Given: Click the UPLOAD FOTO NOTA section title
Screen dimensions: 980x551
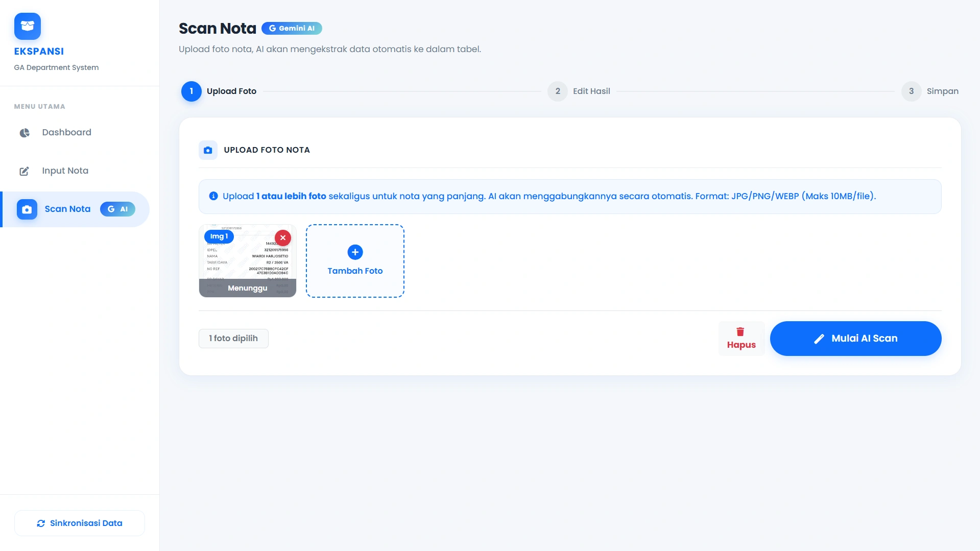Looking at the screenshot, I should [x=267, y=150].
